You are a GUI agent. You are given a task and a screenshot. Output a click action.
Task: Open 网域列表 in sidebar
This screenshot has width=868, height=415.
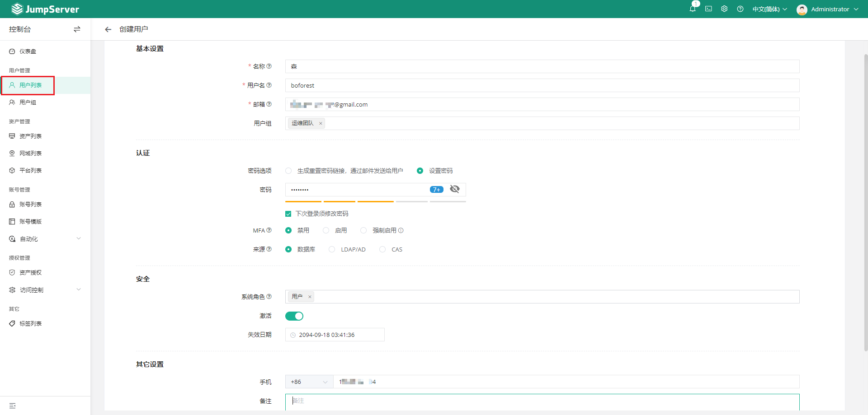pyautogui.click(x=45, y=154)
